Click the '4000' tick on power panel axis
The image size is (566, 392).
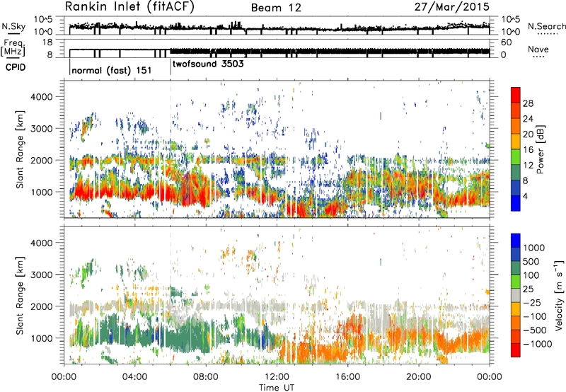[x=41, y=97]
